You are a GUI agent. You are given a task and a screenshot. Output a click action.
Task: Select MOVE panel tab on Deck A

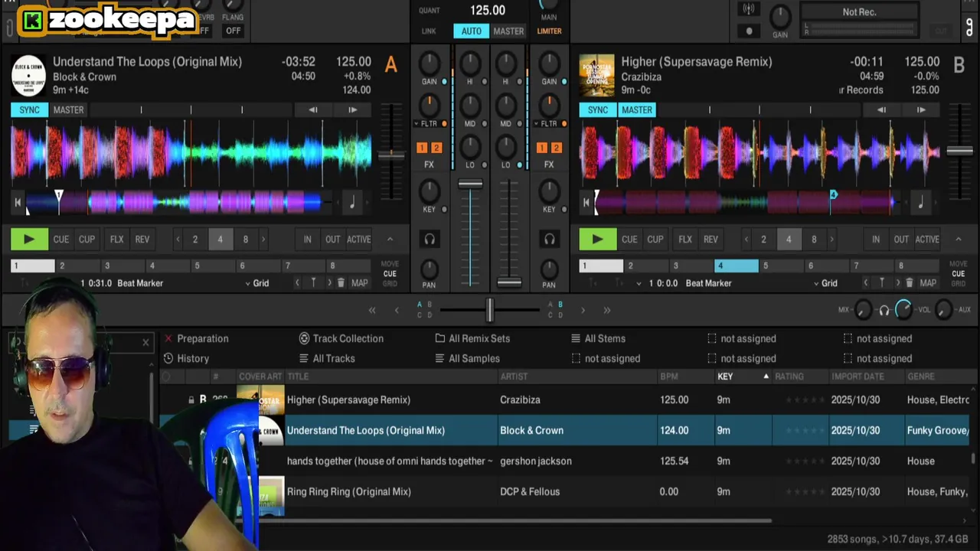(390, 264)
